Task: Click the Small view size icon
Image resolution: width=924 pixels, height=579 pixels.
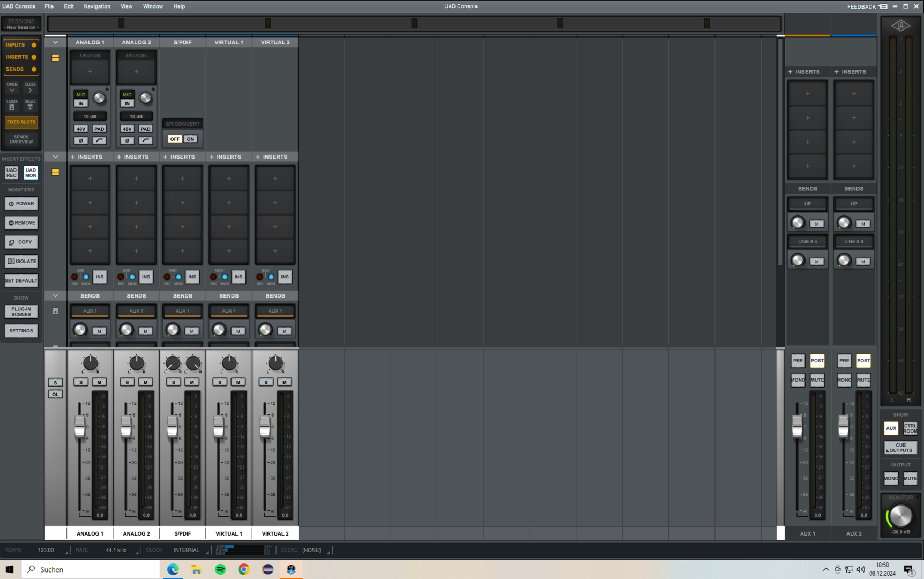Action: (x=30, y=105)
